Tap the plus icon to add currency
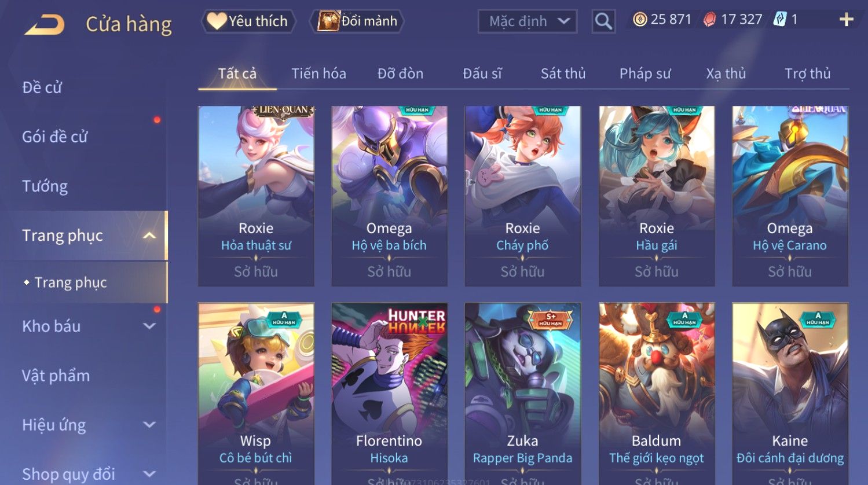868x485 pixels. coord(846,20)
